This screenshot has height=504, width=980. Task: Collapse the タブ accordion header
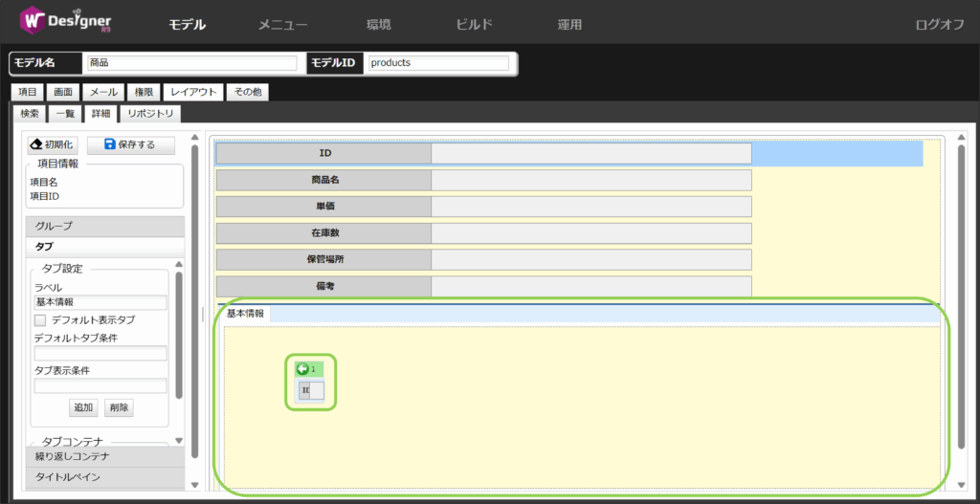pos(104,247)
